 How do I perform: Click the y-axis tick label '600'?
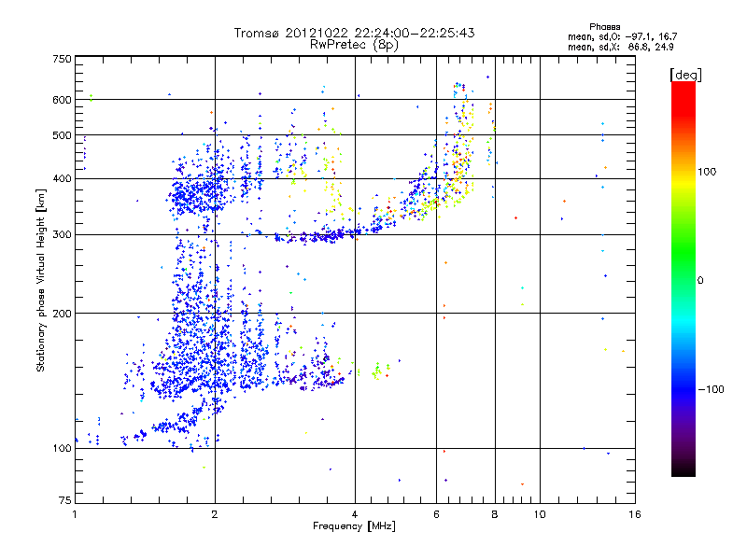click(x=62, y=100)
